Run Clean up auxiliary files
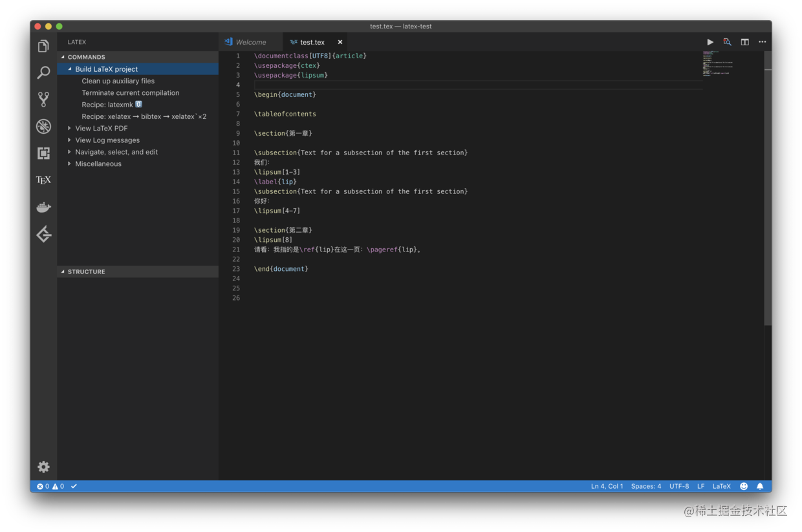802x532 pixels. [x=118, y=81]
